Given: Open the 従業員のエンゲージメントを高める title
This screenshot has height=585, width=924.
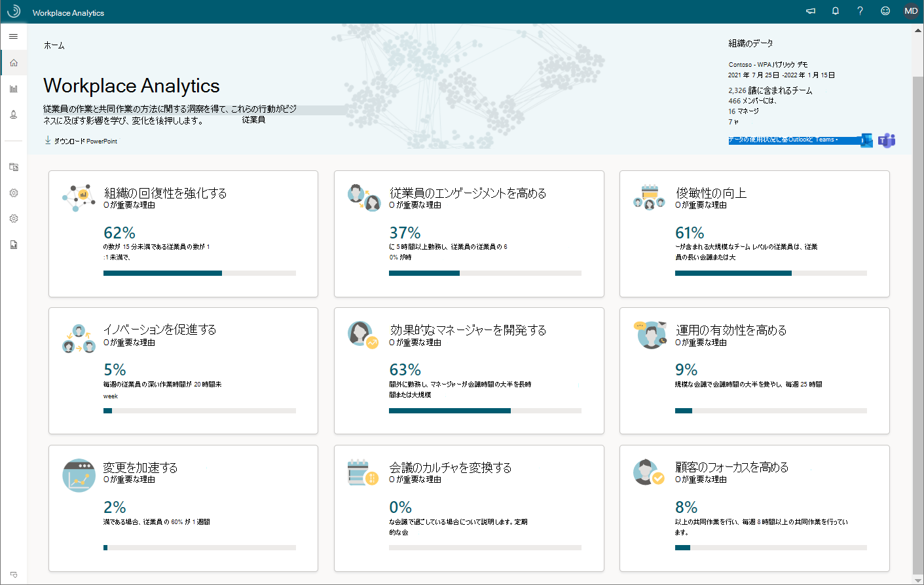Looking at the screenshot, I should [x=468, y=193].
